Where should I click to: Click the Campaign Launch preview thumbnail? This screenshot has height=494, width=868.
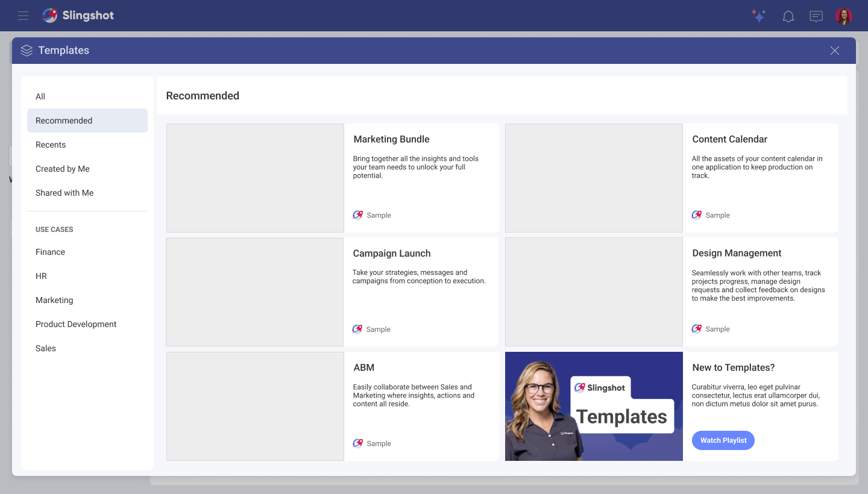click(254, 292)
